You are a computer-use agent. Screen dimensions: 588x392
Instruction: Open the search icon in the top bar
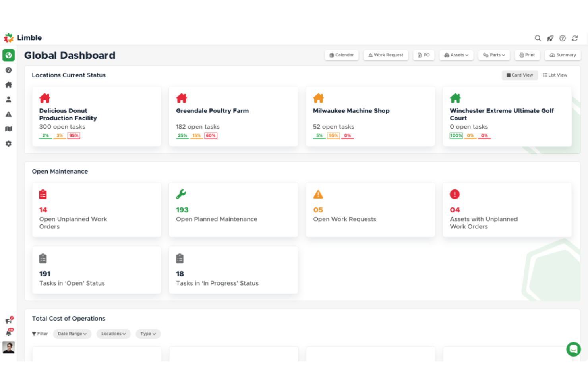[538, 38]
